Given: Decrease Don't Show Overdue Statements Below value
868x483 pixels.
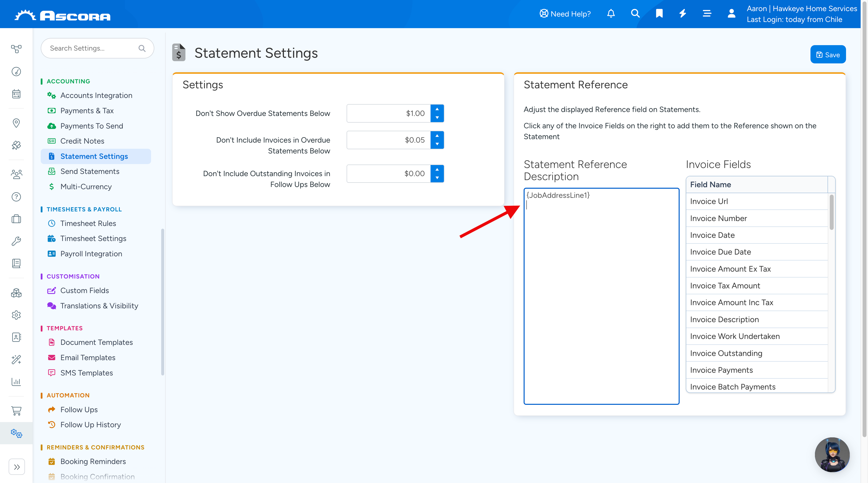Looking at the screenshot, I should pyautogui.click(x=437, y=118).
